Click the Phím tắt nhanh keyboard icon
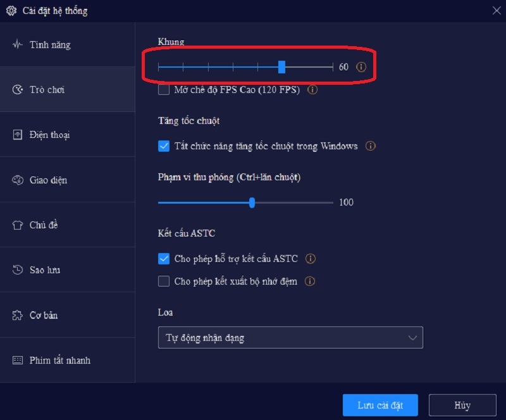Viewport: 506px width, 420px height. click(18, 360)
